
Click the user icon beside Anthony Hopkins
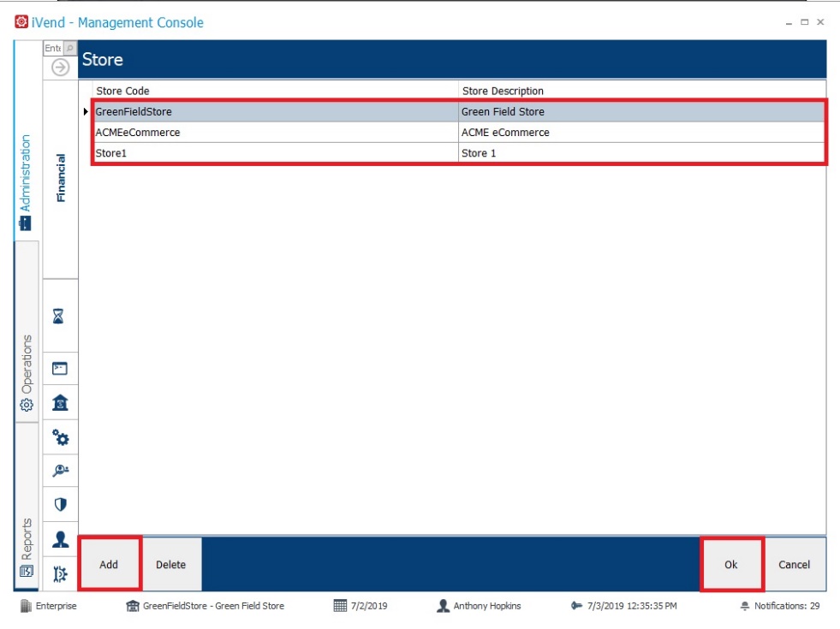(443, 606)
